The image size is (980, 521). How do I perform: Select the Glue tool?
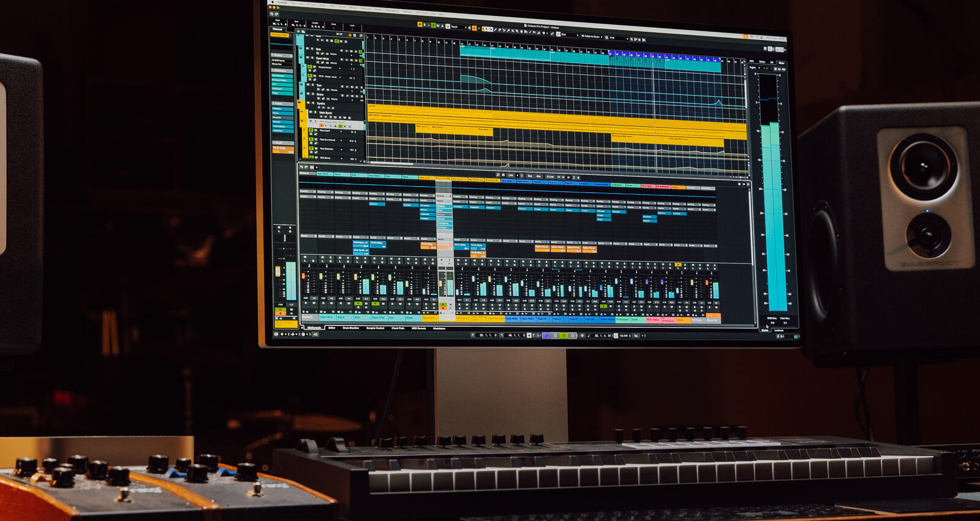pos(508,30)
